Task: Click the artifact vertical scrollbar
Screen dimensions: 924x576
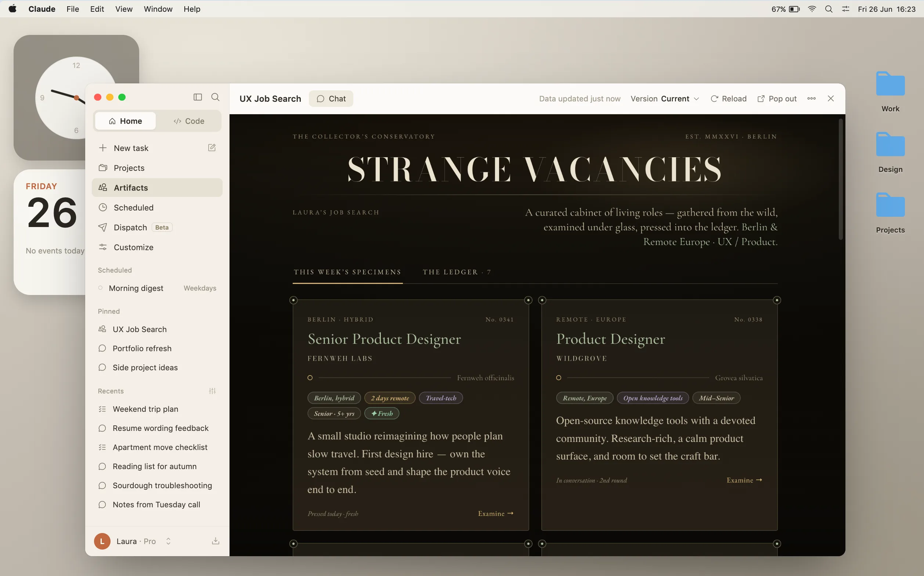Action: [x=840, y=179]
